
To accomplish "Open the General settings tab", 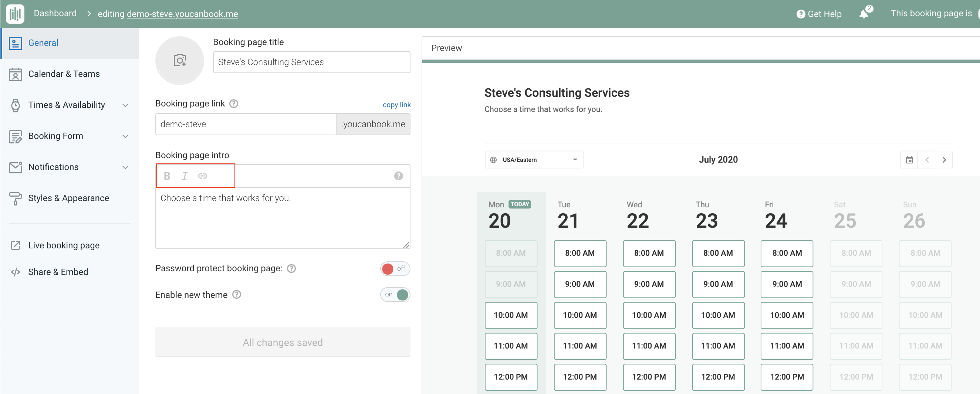I will pyautogui.click(x=70, y=43).
